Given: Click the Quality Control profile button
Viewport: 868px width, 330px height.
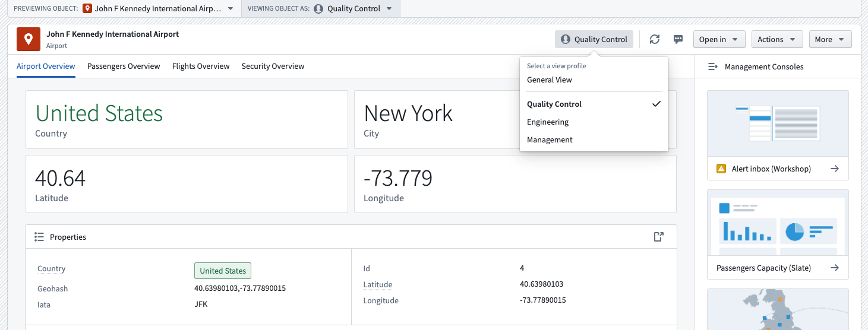Looking at the screenshot, I should pyautogui.click(x=594, y=39).
